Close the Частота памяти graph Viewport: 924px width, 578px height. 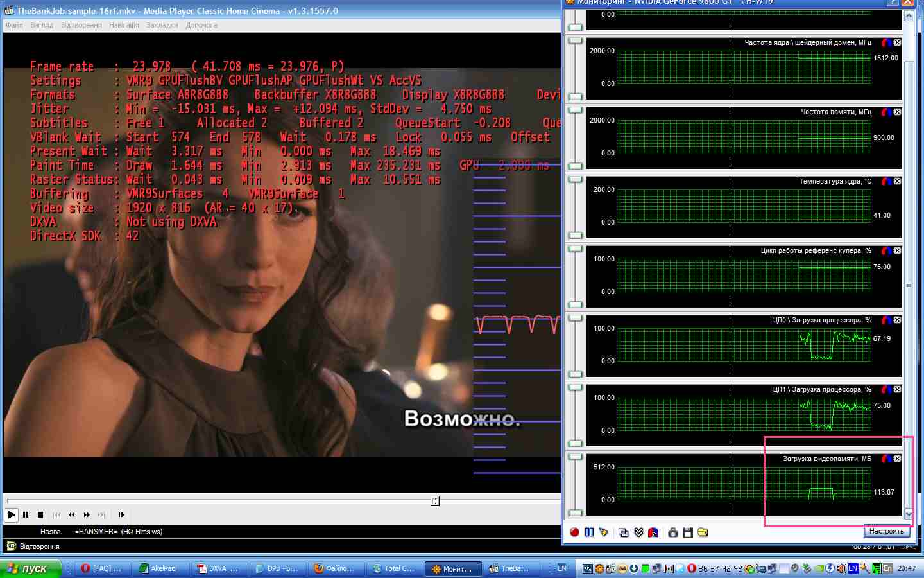(897, 112)
